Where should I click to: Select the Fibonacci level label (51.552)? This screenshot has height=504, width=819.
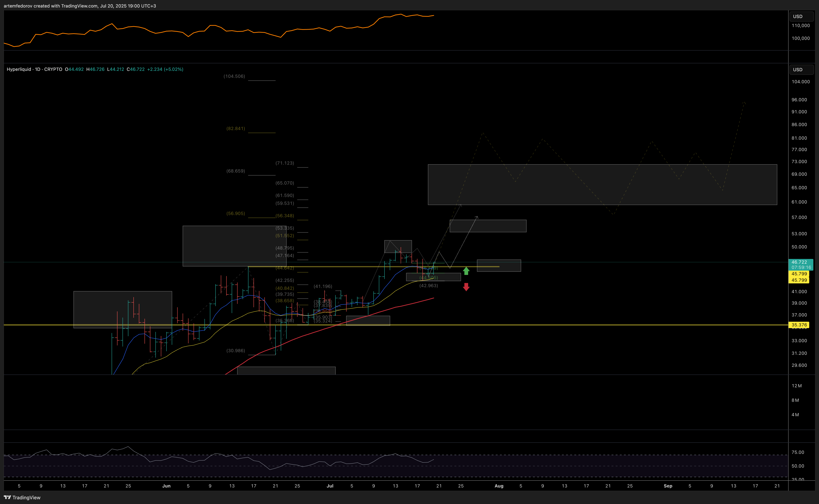tap(285, 236)
